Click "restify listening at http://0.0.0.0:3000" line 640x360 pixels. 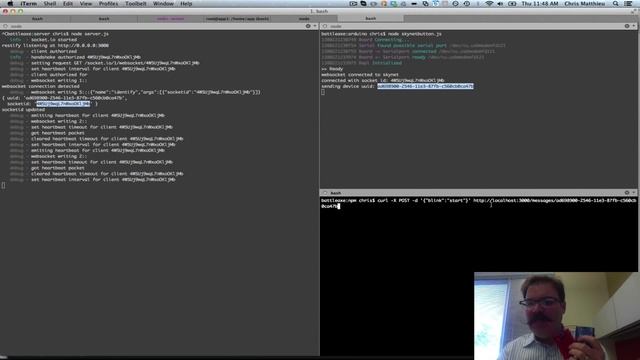pyautogui.click(x=55, y=45)
